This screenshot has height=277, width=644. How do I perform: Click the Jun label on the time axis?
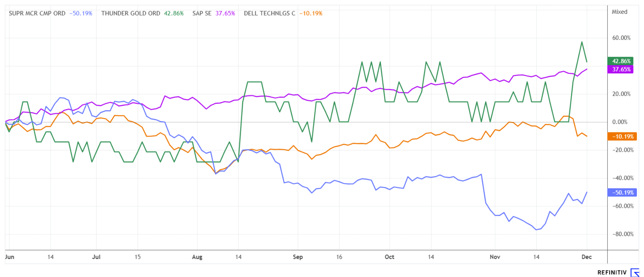(10, 257)
